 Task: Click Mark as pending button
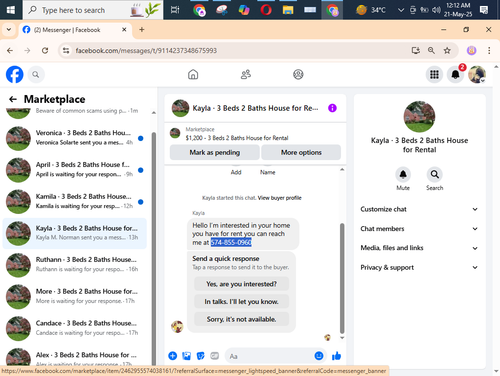click(215, 152)
